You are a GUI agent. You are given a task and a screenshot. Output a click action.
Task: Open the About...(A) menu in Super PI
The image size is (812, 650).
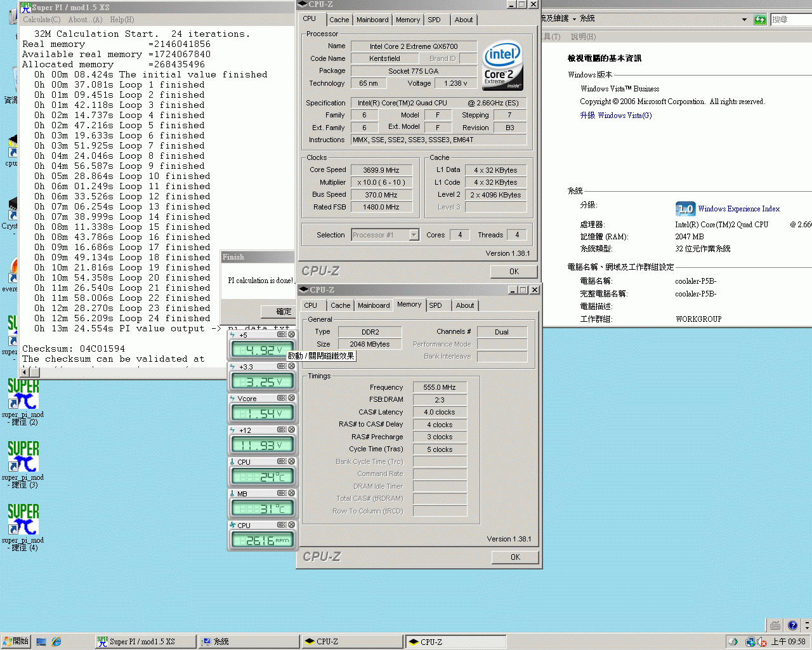tap(85, 20)
